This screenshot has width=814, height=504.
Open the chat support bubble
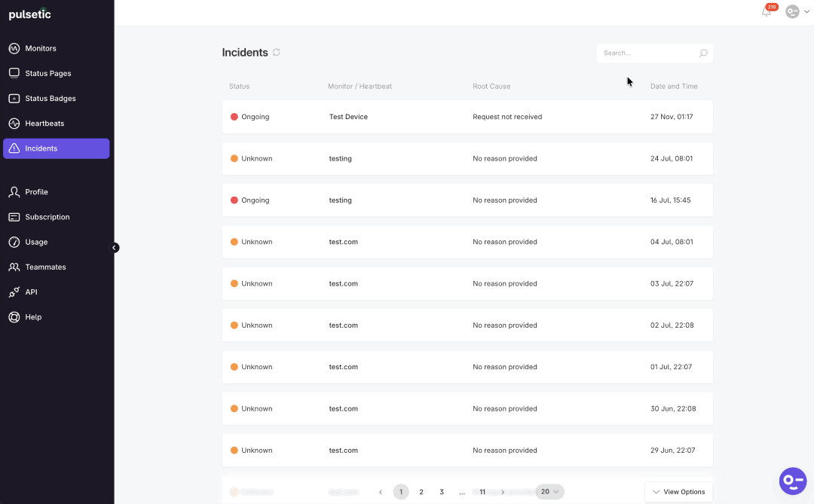(x=793, y=481)
